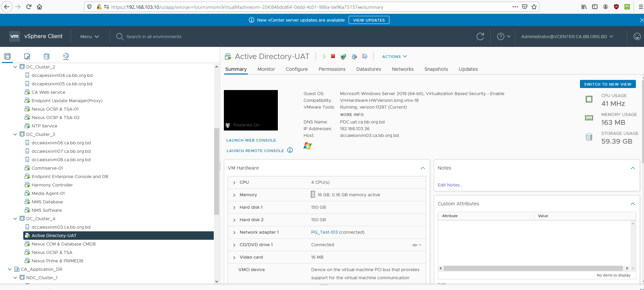Click Switch to New View button
644x290 pixels.
click(x=608, y=84)
